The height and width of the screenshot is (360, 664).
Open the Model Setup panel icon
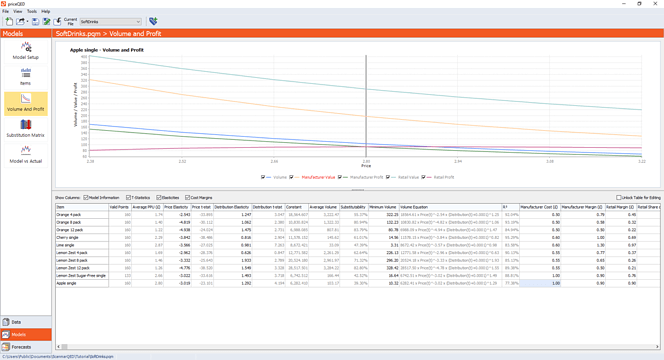[x=26, y=51]
